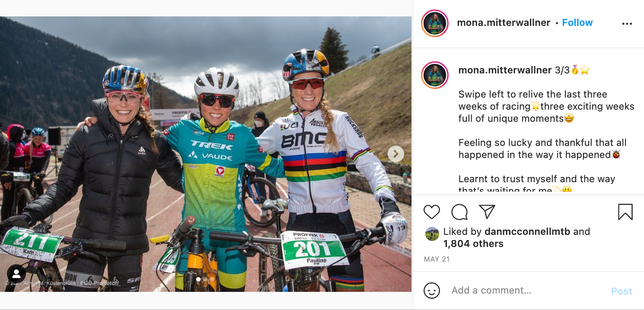Image resolution: width=644 pixels, height=310 pixels.
Task: Open danmcconnellmtb's profile from likes
Action: pyautogui.click(x=527, y=232)
